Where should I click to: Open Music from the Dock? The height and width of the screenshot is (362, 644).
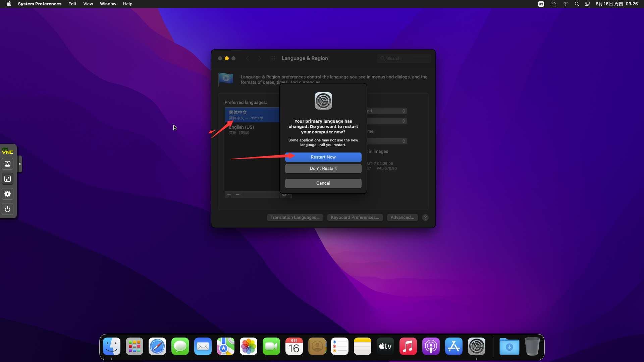click(408, 347)
